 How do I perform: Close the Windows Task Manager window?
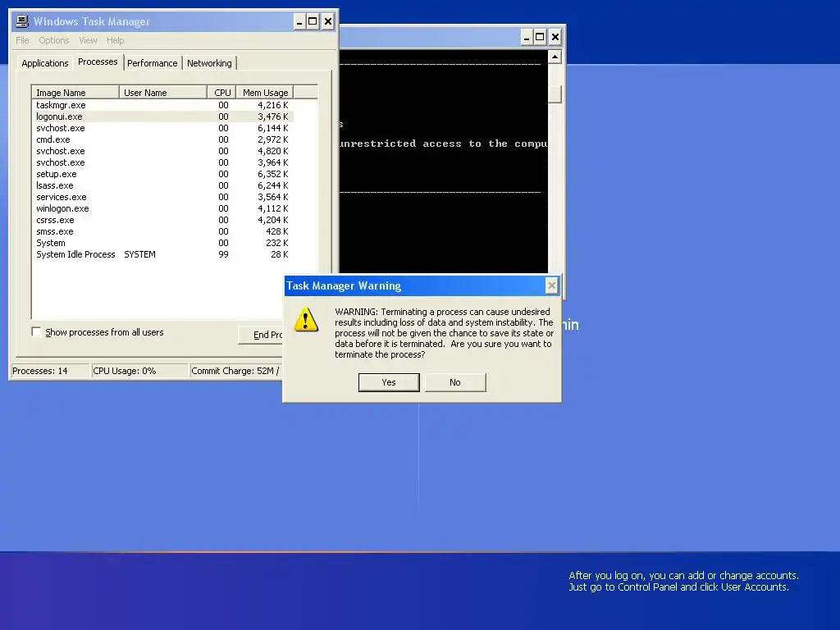[328, 22]
